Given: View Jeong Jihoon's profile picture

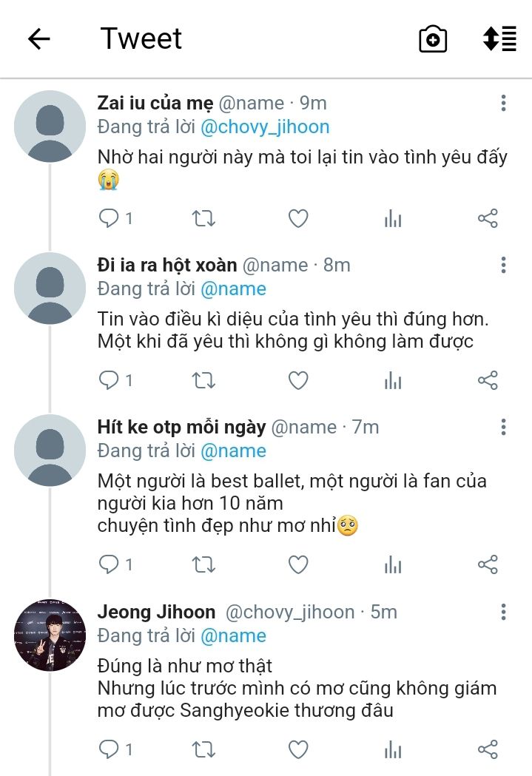Looking at the screenshot, I should (x=50, y=635).
